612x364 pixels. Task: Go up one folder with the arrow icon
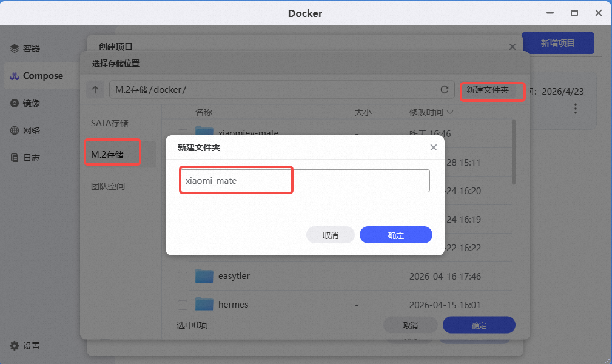pyautogui.click(x=95, y=89)
